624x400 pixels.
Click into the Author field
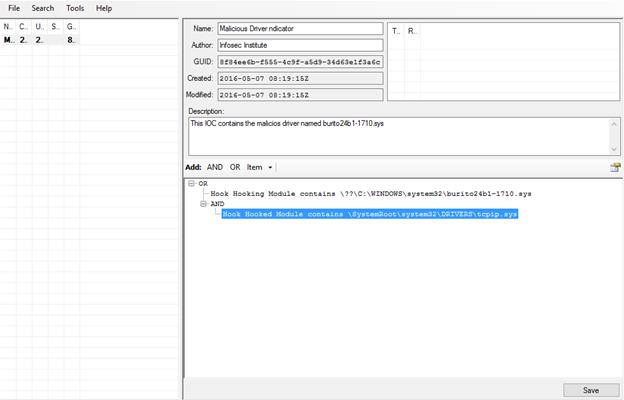299,45
